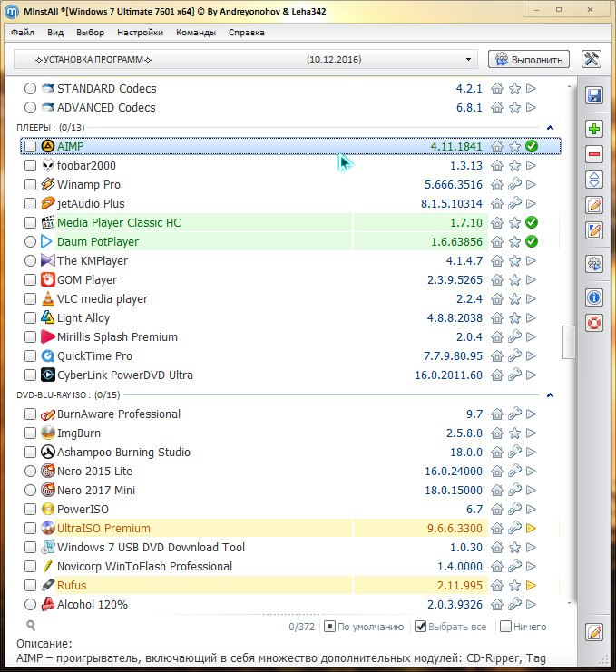Viewport: 616px width, 672px height.
Task: Select the Alcohol 120% row
Action: [x=290, y=604]
